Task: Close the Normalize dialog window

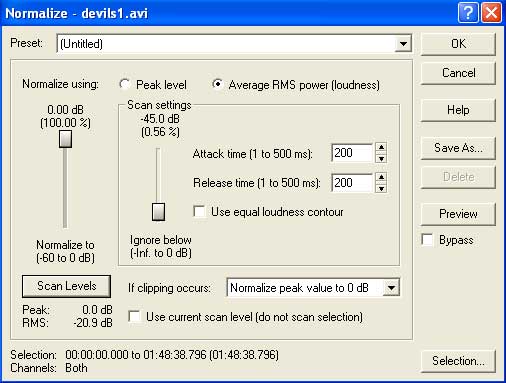Action: tap(492, 13)
